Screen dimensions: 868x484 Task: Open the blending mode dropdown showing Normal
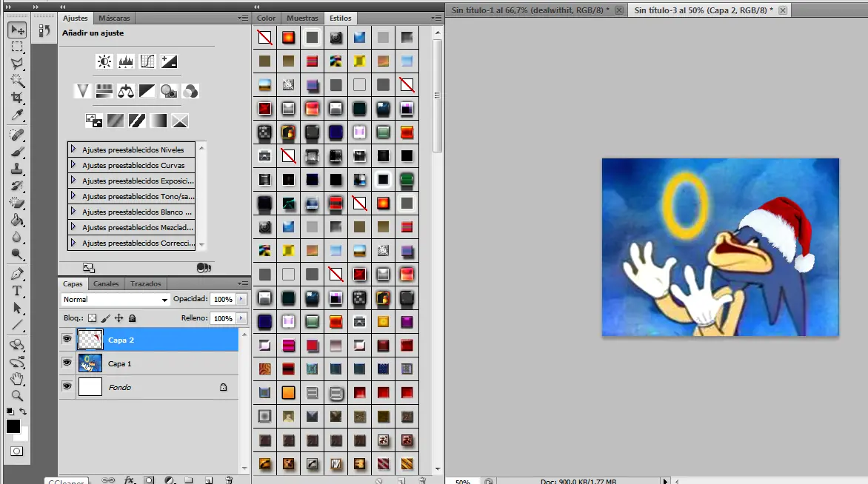116,300
